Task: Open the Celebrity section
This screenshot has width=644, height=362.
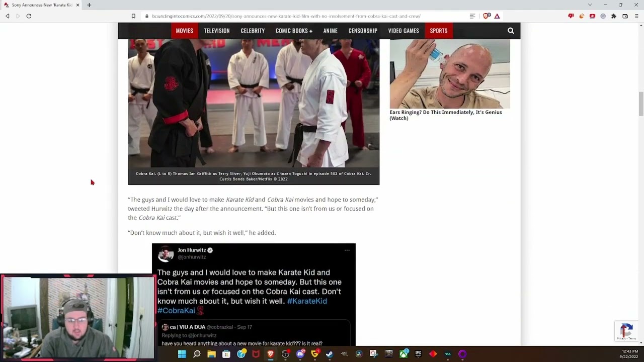Action: [253, 31]
